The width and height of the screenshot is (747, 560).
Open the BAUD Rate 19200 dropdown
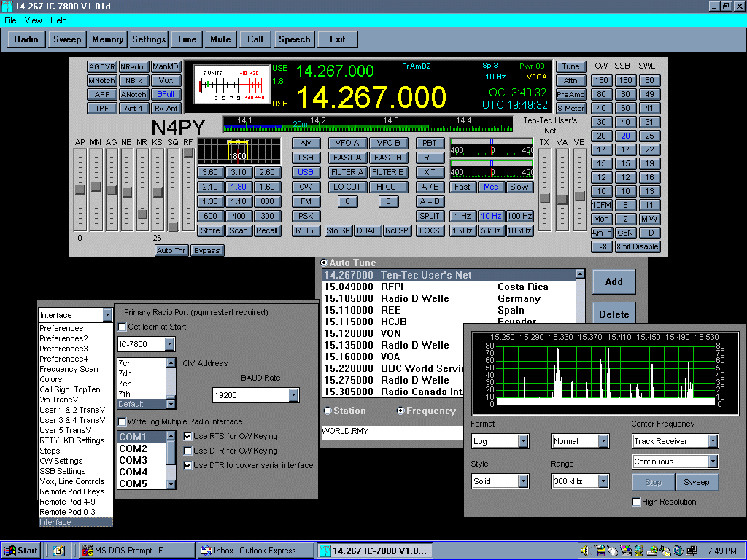(293, 394)
